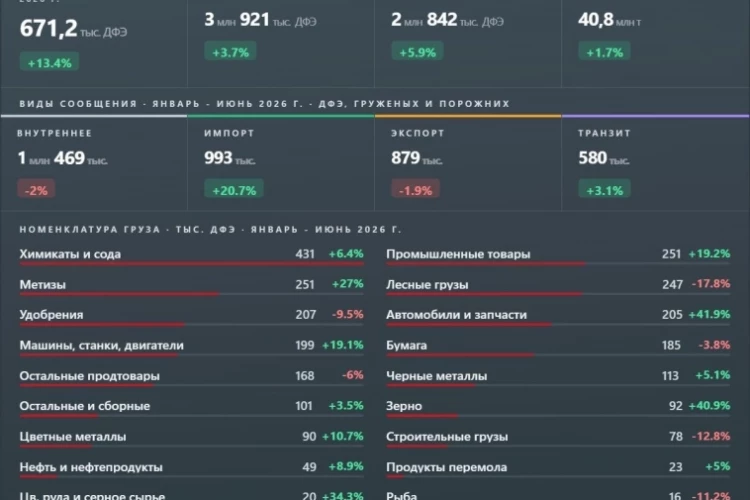
Task: Click the -12.8% change for Строительные грузы
Action: [711, 436]
